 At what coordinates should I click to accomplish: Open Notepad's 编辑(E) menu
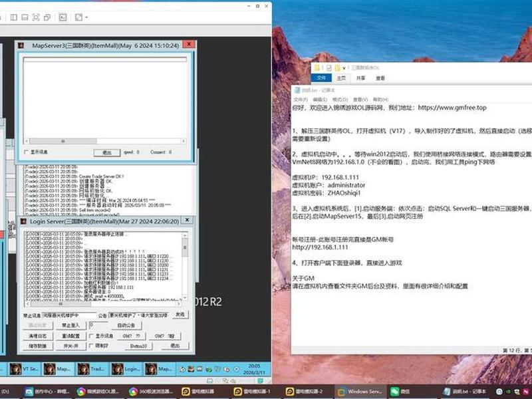pos(320,99)
